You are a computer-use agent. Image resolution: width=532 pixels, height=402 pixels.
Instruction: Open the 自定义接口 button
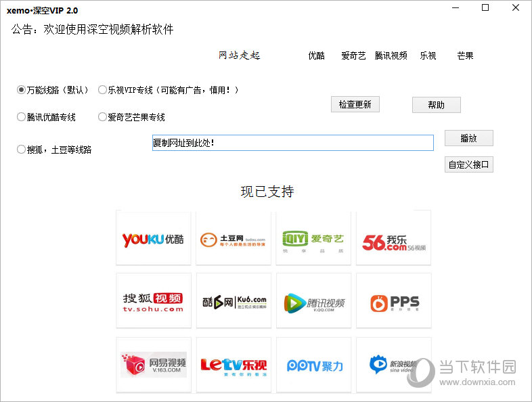click(x=469, y=164)
